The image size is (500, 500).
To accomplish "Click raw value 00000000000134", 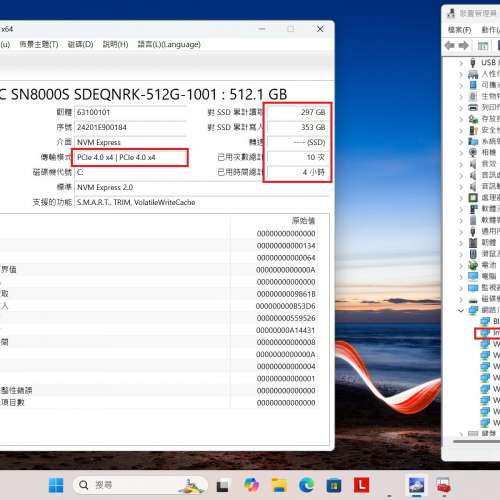I will pos(286,246).
